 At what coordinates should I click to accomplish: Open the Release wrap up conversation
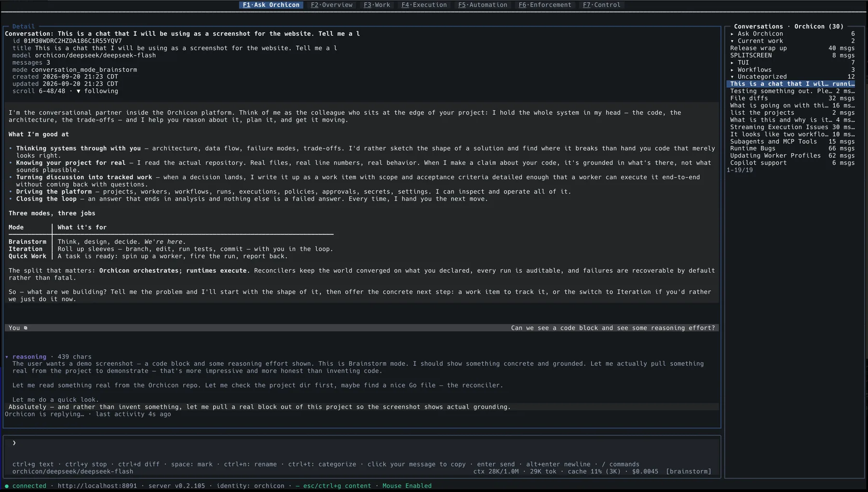coord(792,48)
